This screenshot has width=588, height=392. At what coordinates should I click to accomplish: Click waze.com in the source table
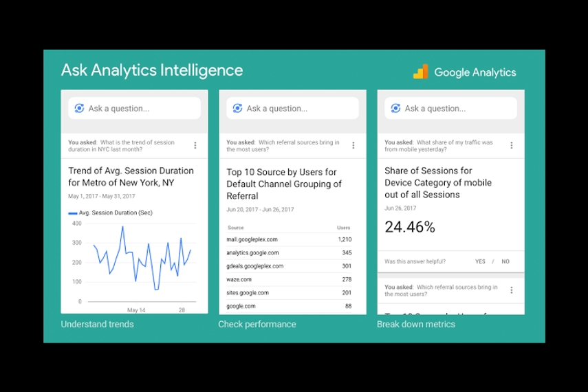click(239, 279)
